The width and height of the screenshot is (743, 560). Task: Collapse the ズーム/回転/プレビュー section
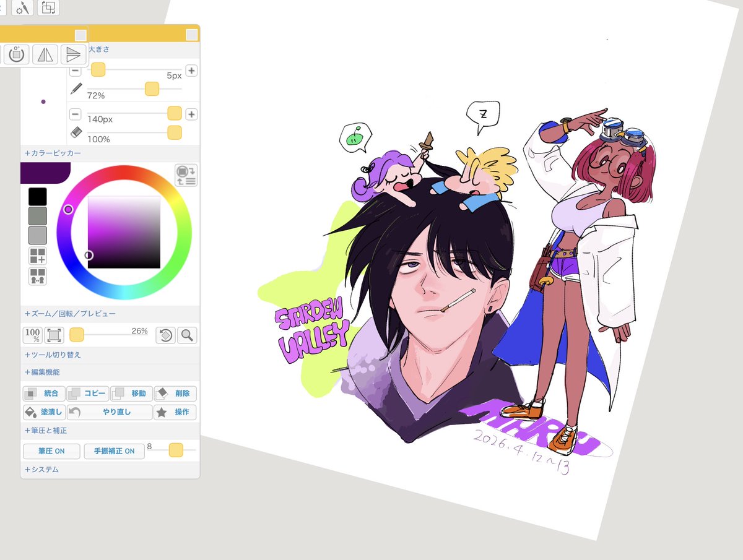(70, 314)
